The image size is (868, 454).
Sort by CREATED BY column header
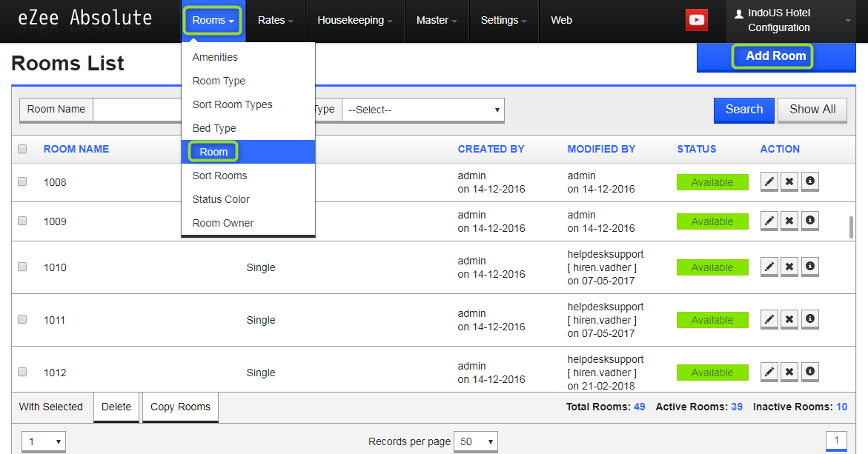pos(491,149)
